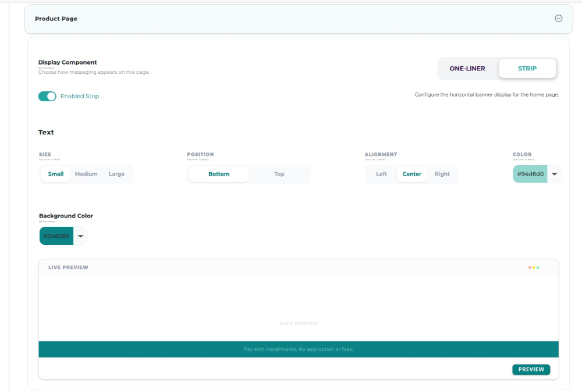The image size is (582, 392).
Task: Open the background color dropdown arrow
Action: pyautogui.click(x=80, y=236)
